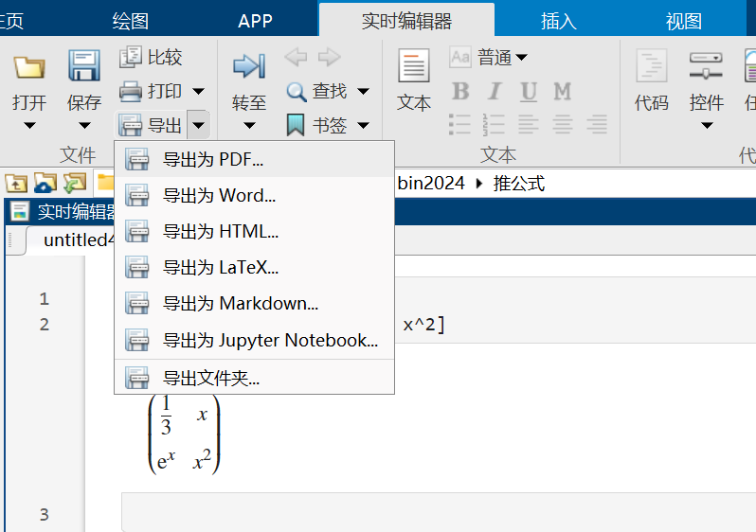
Task: Click the Open folder icon
Action: point(29,67)
